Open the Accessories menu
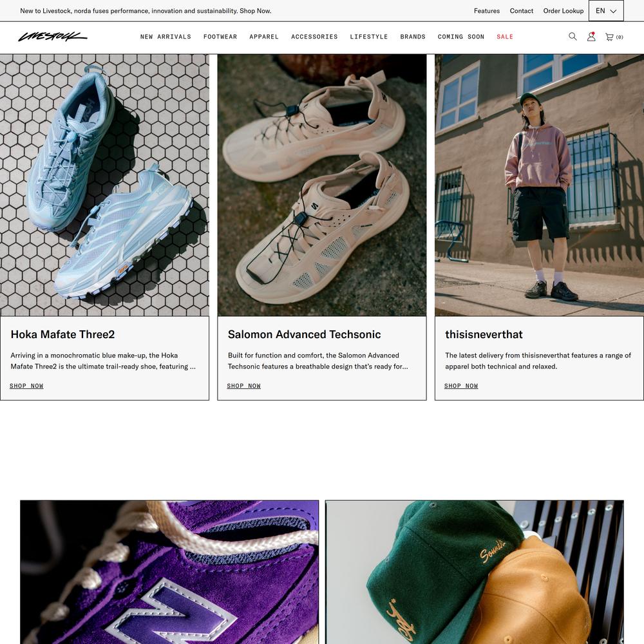 point(314,37)
